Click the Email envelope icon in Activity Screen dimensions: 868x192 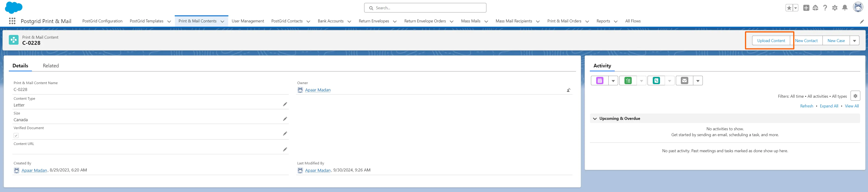(x=684, y=81)
